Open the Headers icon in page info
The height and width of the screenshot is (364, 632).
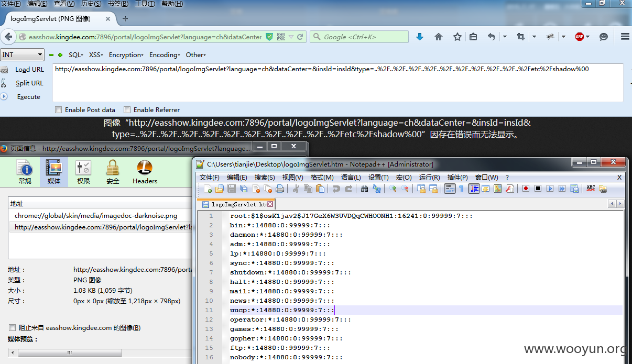145,172
